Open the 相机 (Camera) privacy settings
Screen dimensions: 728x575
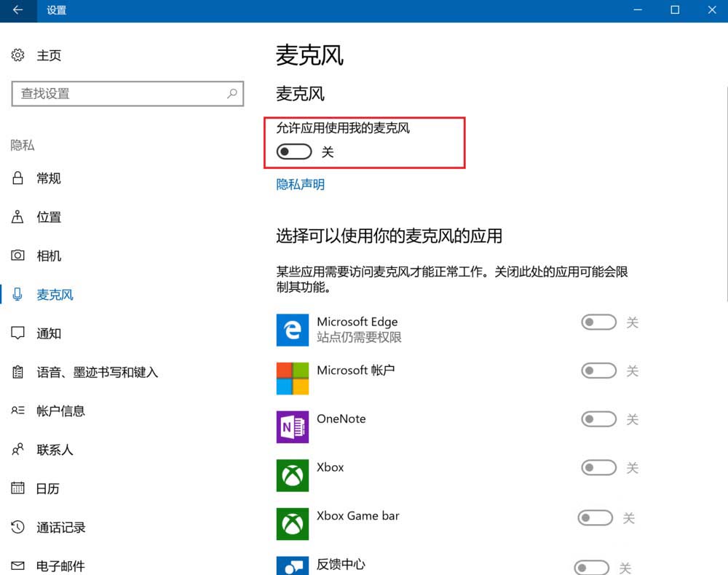coord(48,255)
